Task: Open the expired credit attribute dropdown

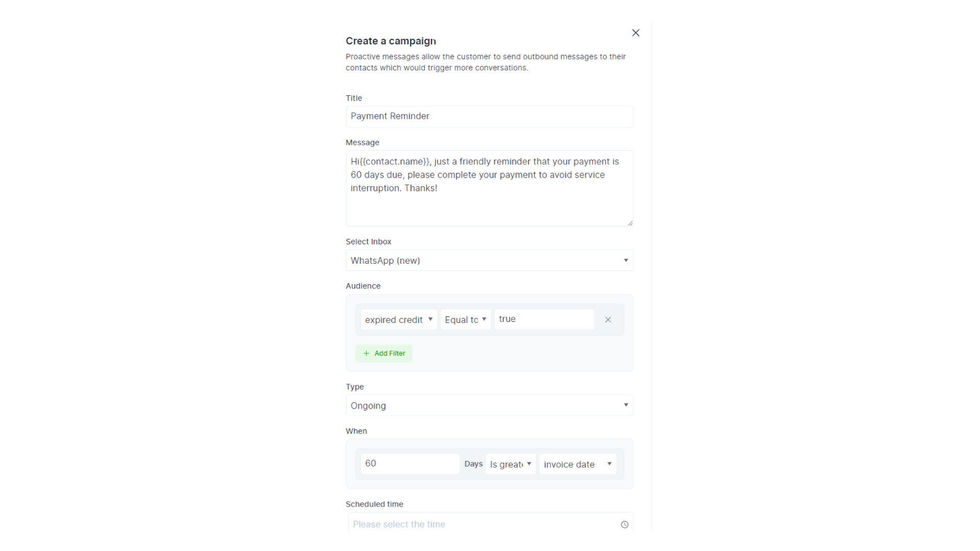Action: (x=399, y=320)
